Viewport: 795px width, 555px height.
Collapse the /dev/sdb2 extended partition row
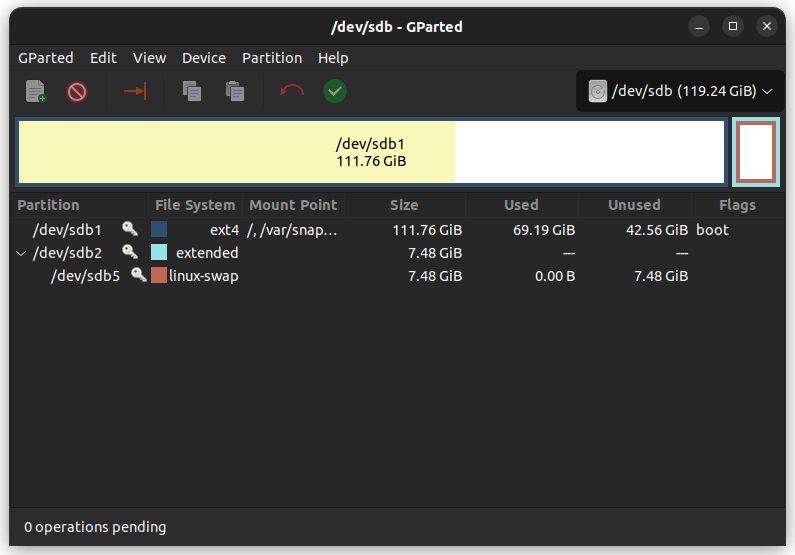[22, 253]
